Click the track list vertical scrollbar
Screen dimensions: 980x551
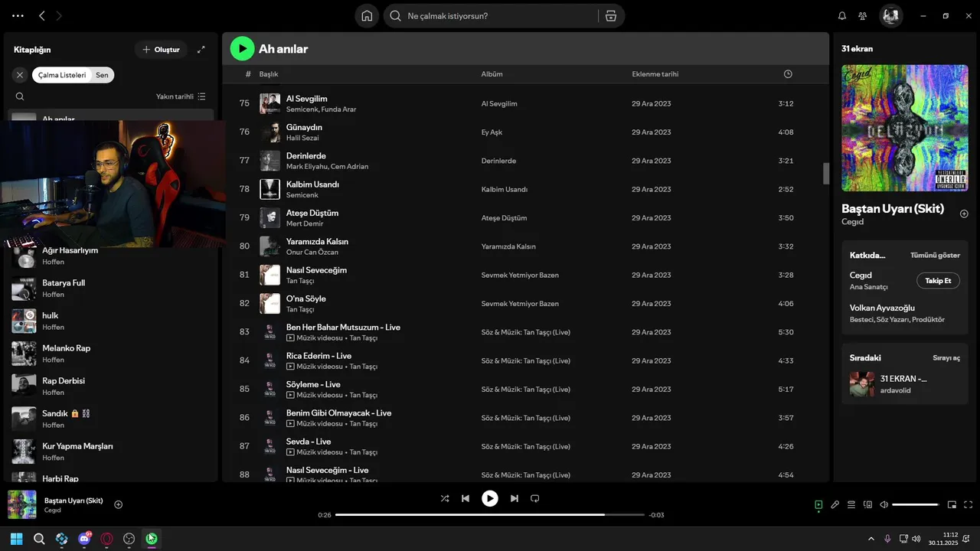click(826, 174)
